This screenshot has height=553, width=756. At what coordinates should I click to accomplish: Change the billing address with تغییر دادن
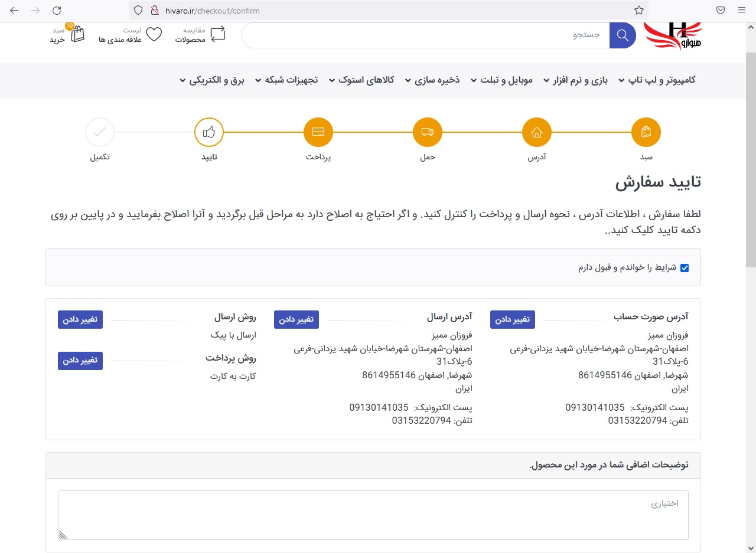512,319
